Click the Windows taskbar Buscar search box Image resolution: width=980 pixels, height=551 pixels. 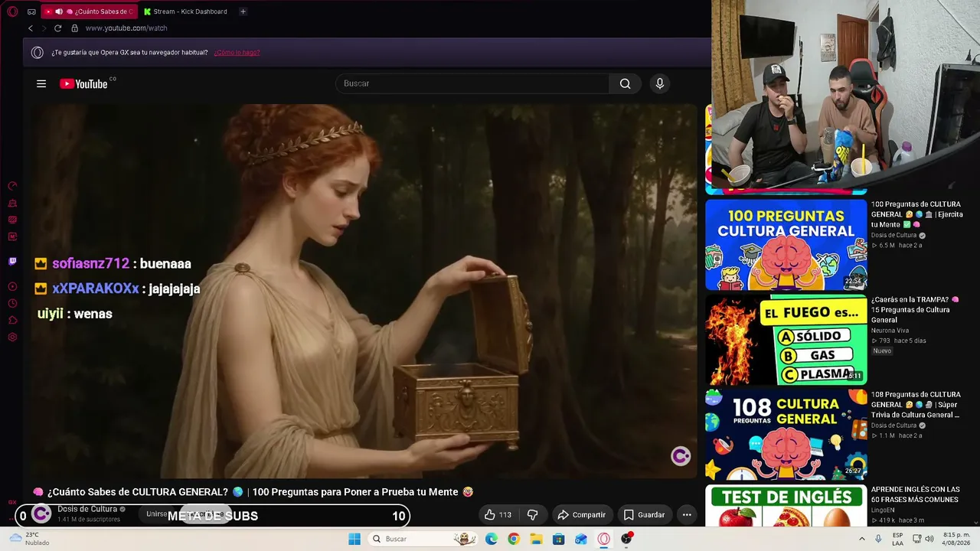point(422,539)
